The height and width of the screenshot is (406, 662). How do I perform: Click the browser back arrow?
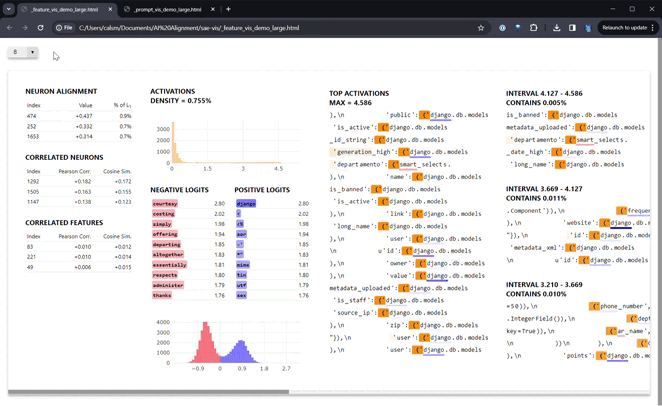10,28
